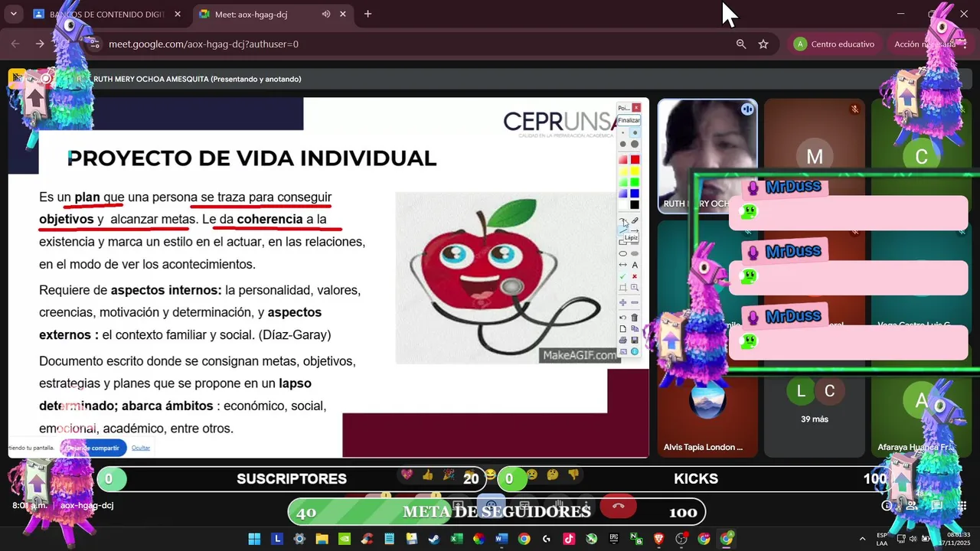Send the thinking face reaction

[553, 475]
